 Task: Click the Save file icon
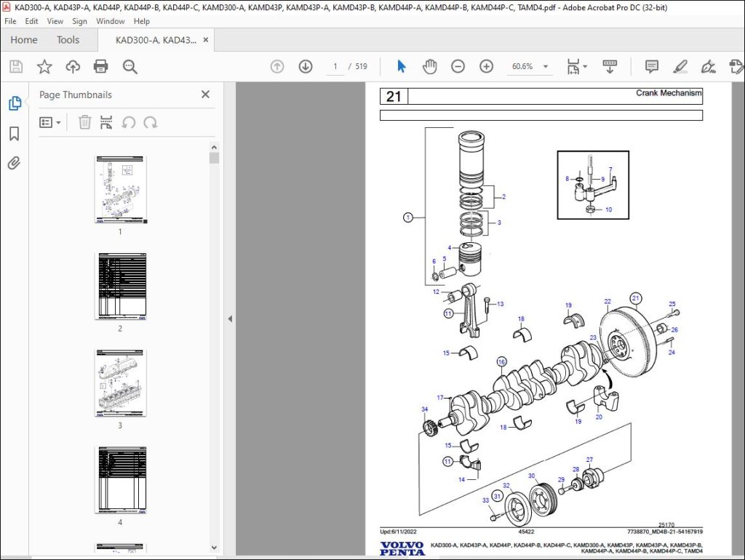coord(16,66)
